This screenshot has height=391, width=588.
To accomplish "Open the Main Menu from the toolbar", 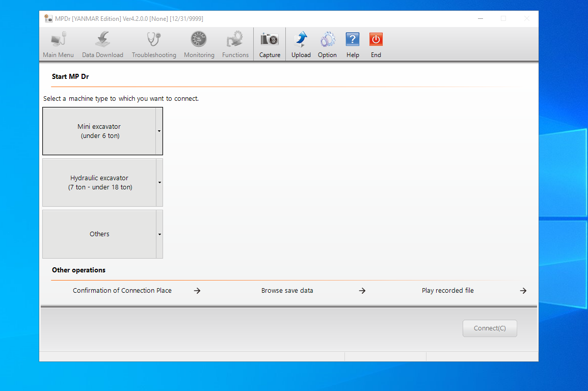I will 58,43.
